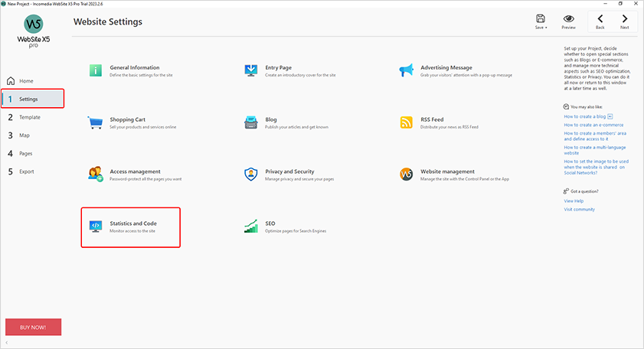Click 'Distribute your news as RSS Feed'
Image resolution: width=644 pixels, height=349 pixels.
click(x=449, y=127)
